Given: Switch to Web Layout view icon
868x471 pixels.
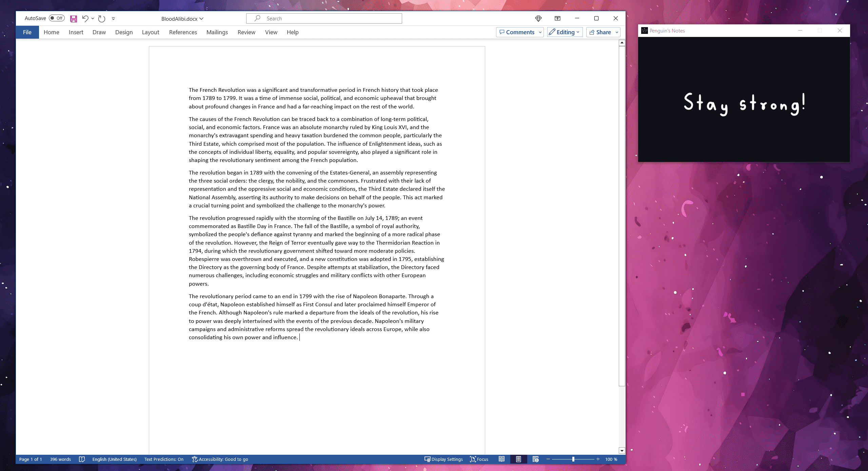Looking at the screenshot, I should 535,459.
